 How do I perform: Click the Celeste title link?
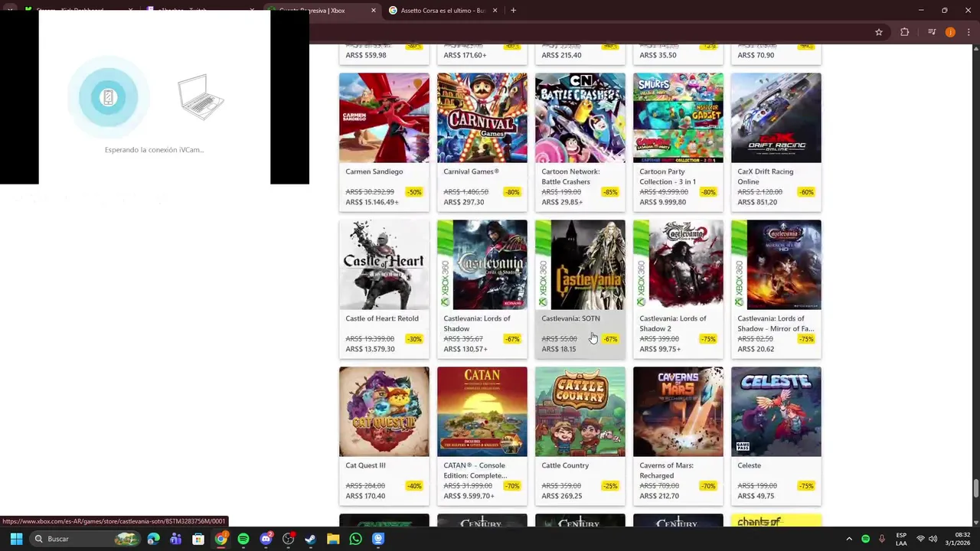pyautogui.click(x=750, y=465)
